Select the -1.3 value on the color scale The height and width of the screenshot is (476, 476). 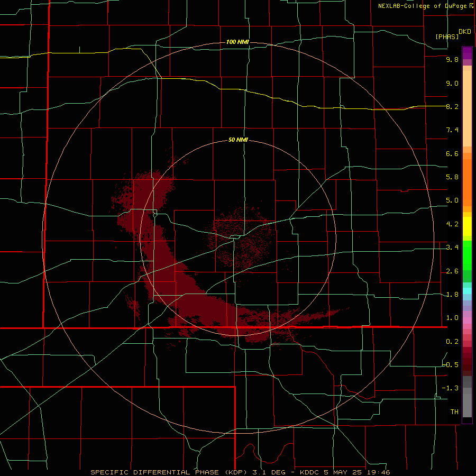[450, 388]
